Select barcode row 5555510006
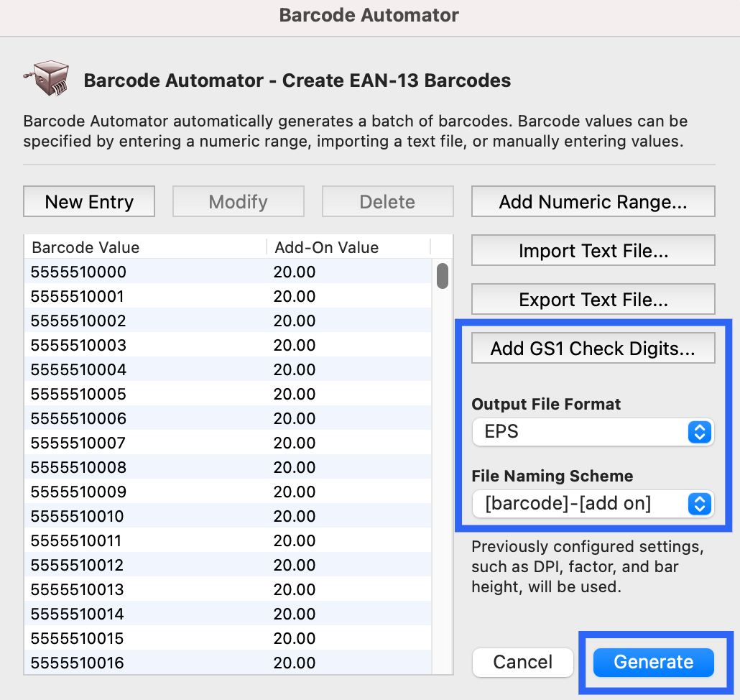This screenshot has height=700, width=740. point(228,419)
